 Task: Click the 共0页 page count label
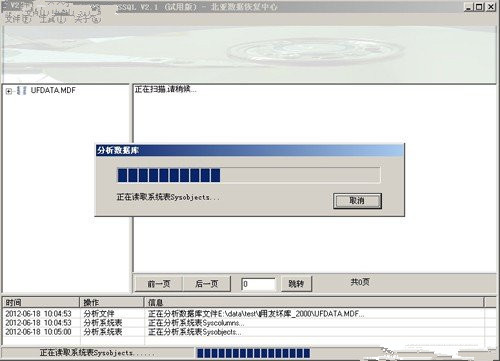coord(360,282)
